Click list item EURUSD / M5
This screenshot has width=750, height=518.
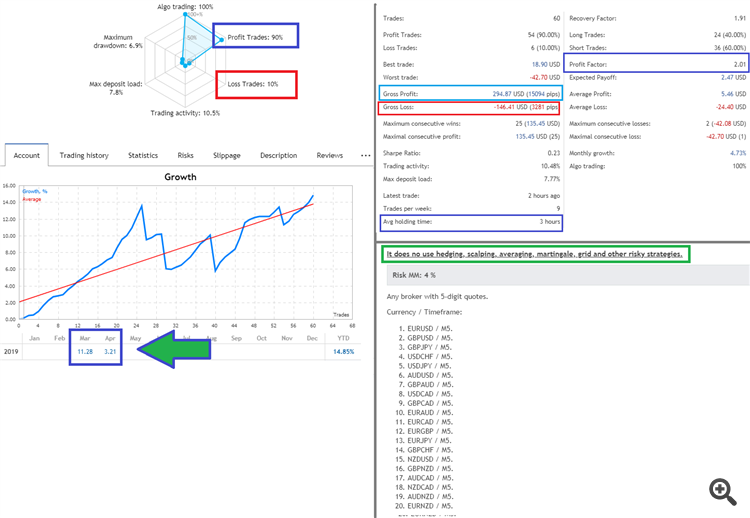point(430,329)
